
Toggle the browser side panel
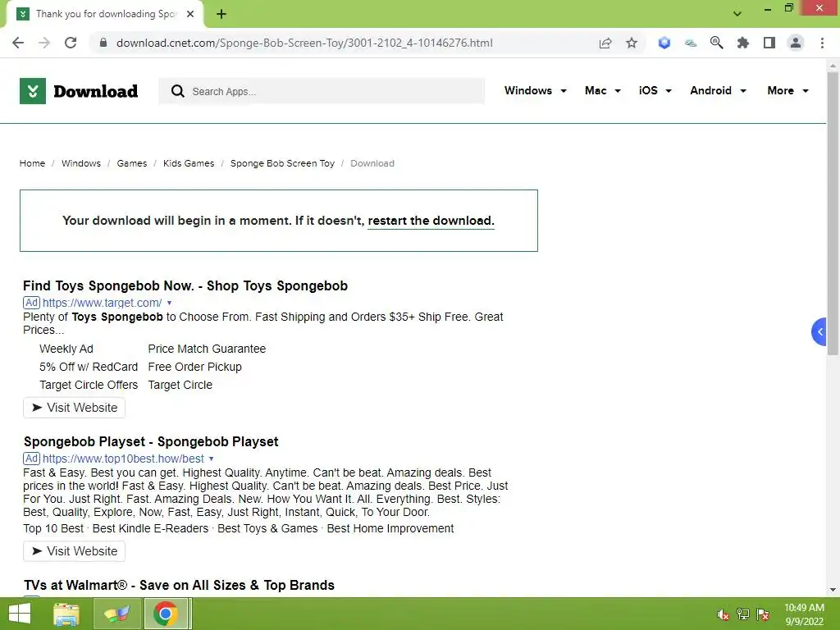(769, 43)
